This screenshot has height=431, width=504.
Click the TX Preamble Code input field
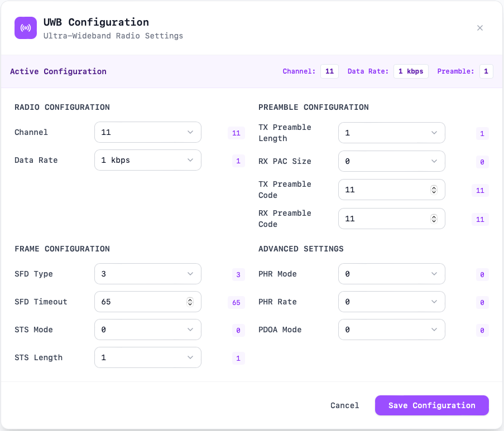tap(383, 190)
